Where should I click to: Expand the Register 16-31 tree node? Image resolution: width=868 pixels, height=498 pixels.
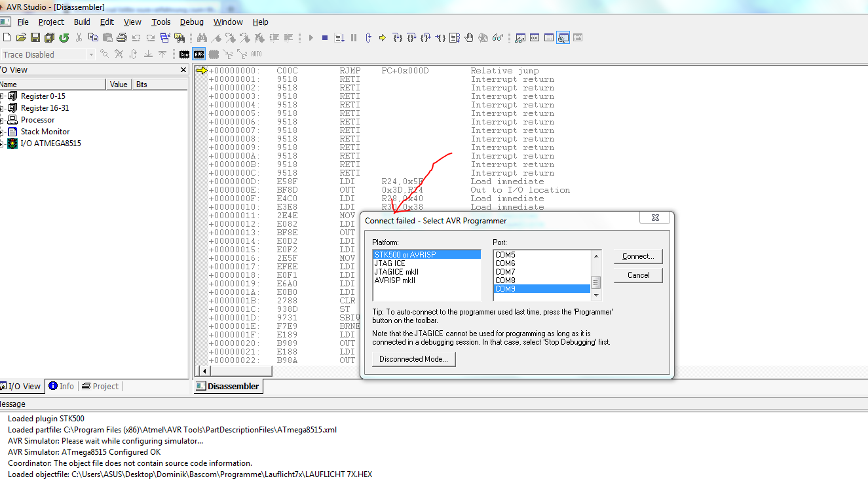tap(2, 108)
